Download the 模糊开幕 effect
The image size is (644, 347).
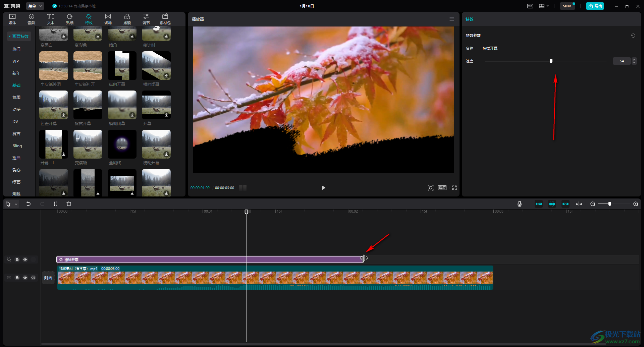click(x=166, y=154)
